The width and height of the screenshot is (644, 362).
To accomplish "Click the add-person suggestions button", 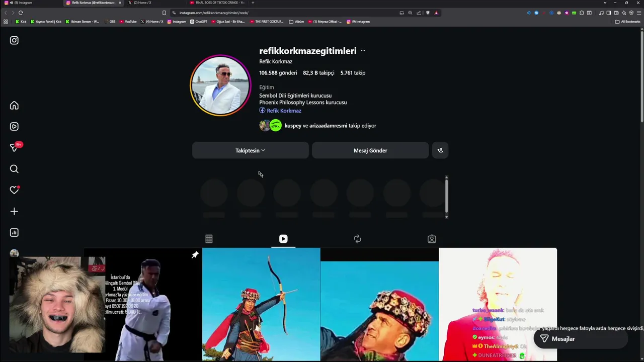I will tap(440, 150).
